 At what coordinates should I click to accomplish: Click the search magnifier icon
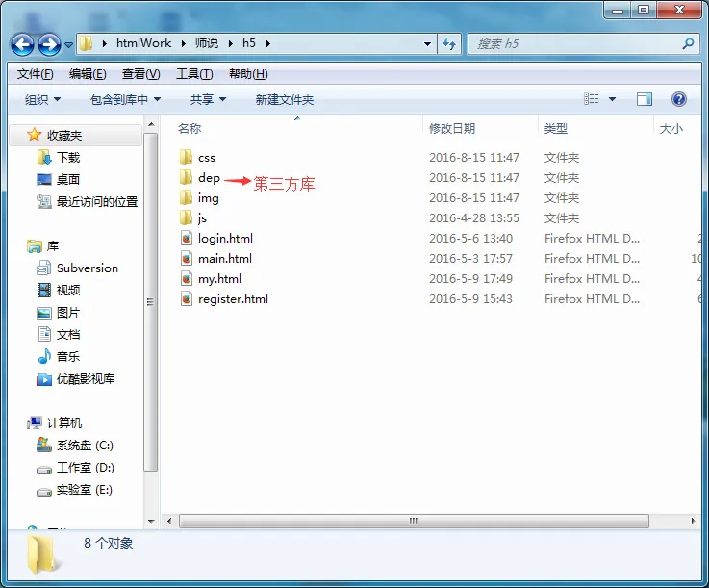coord(688,44)
